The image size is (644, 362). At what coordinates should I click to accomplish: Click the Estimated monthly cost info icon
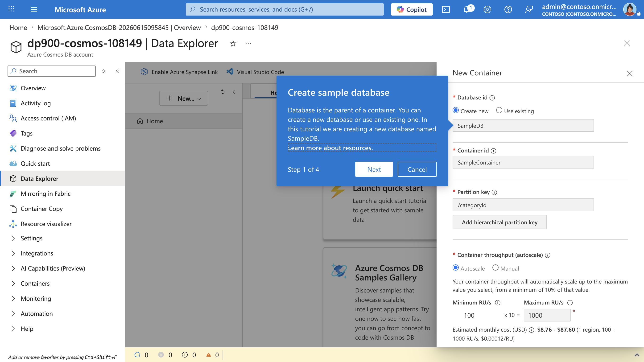point(531,330)
